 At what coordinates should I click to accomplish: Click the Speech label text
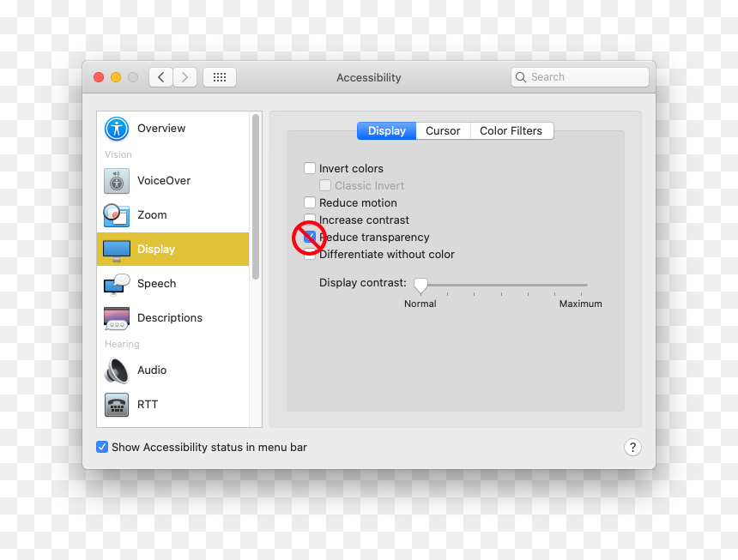(157, 284)
